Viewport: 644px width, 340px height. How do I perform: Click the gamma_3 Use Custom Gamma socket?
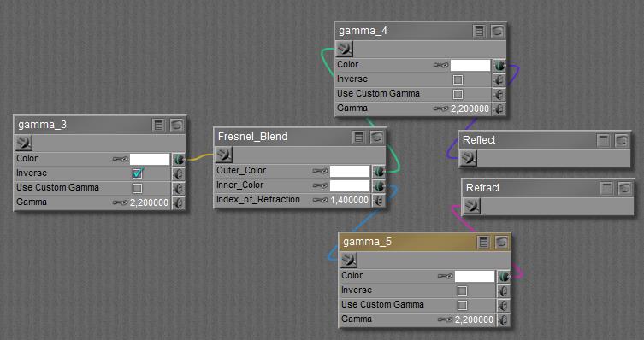point(178,188)
